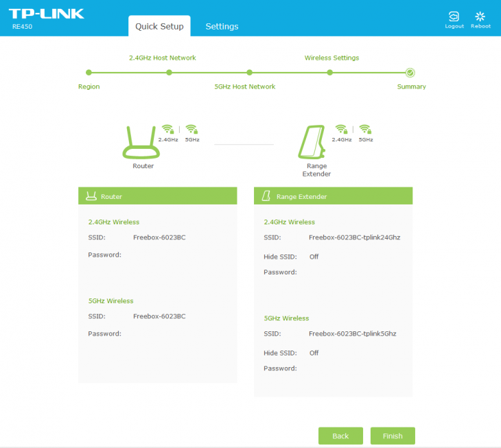
Task: Click the Router 2.4GHz SSID value Freebox-6023BC
Action: (159, 237)
